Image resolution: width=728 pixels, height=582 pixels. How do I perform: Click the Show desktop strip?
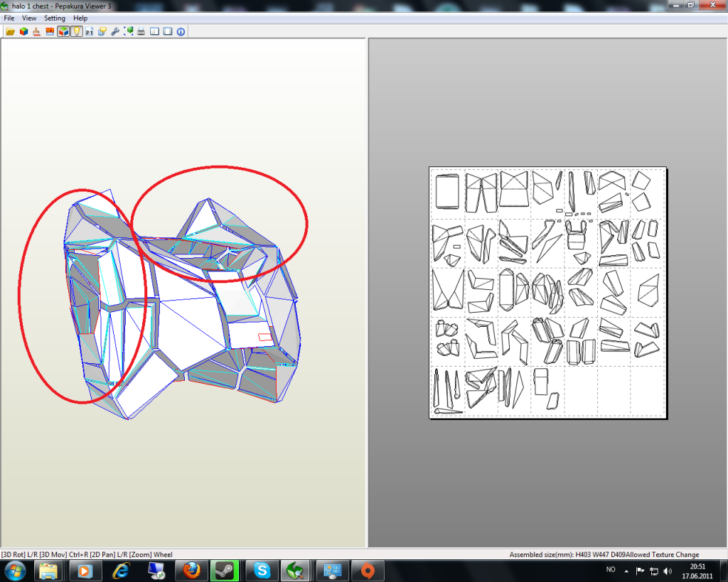point(724,571)
